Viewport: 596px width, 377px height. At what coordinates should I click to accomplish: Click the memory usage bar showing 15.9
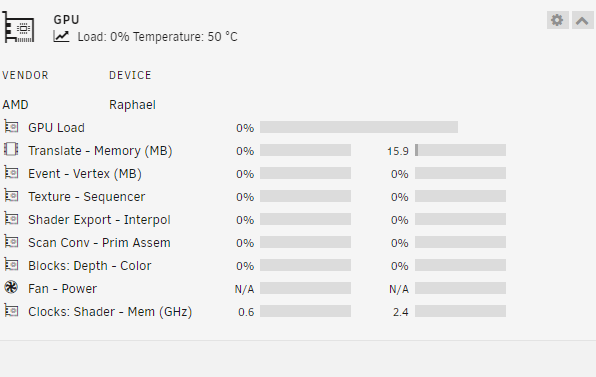click(460, 150)
